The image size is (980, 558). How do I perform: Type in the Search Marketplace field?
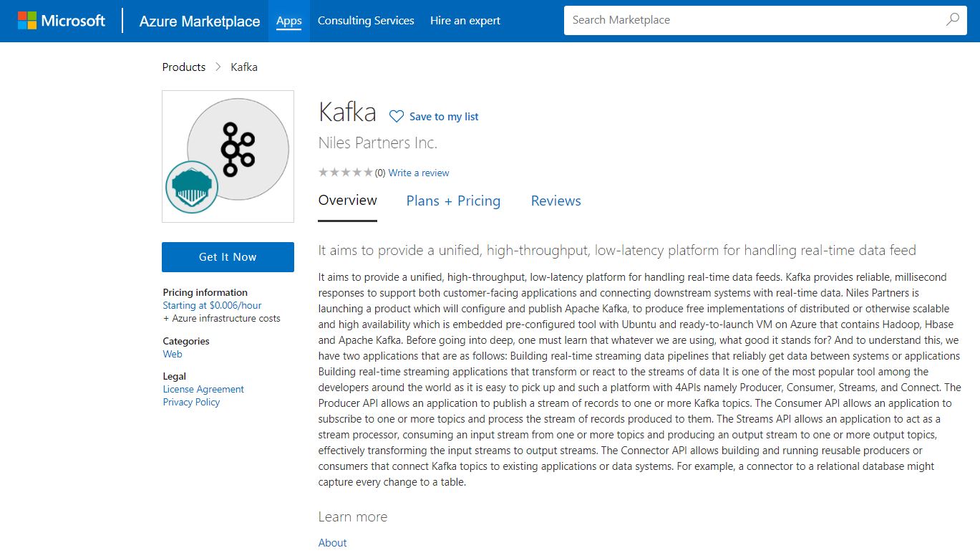[x=752, y=20]
